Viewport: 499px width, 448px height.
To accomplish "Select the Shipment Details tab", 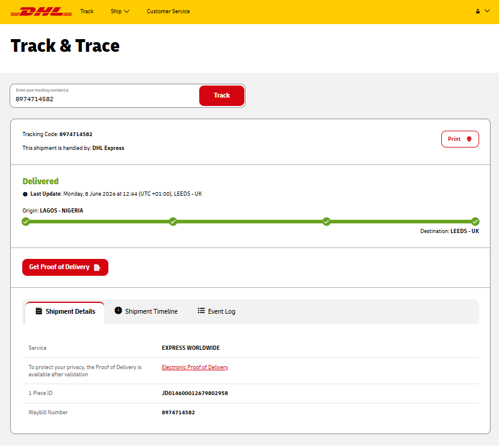I will [65, 311].
